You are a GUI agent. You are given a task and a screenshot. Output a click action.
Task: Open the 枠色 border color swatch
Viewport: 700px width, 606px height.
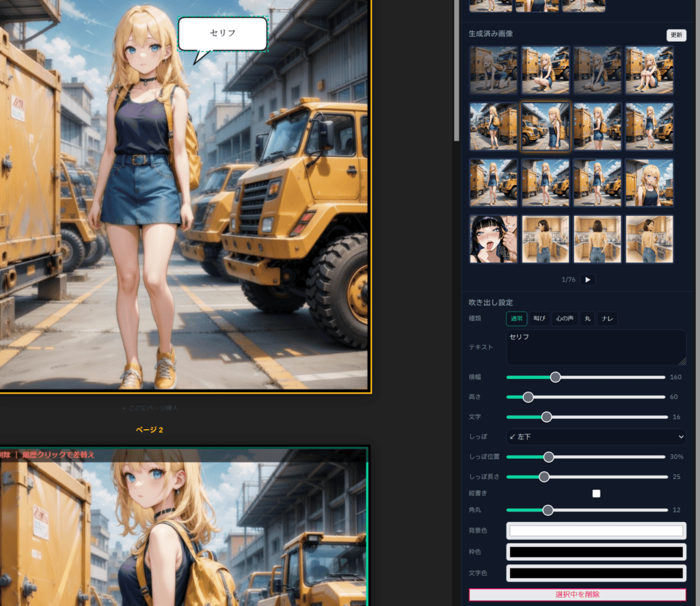(x=595, y=552)
